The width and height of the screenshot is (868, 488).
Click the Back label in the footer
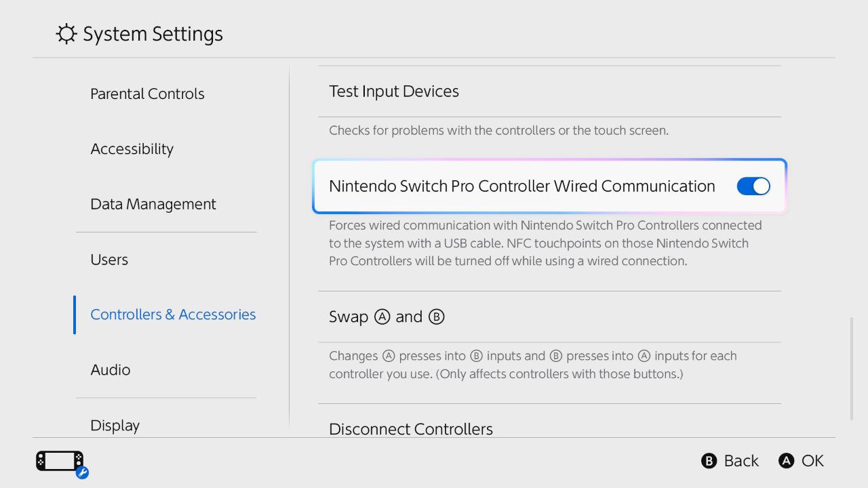pyautogui.click(x=741, y=461)
